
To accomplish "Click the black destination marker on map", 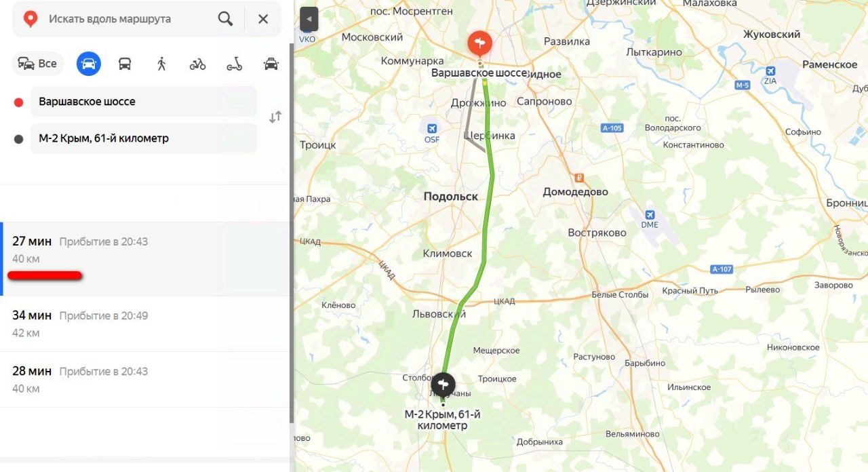I will tap(443, 386).
